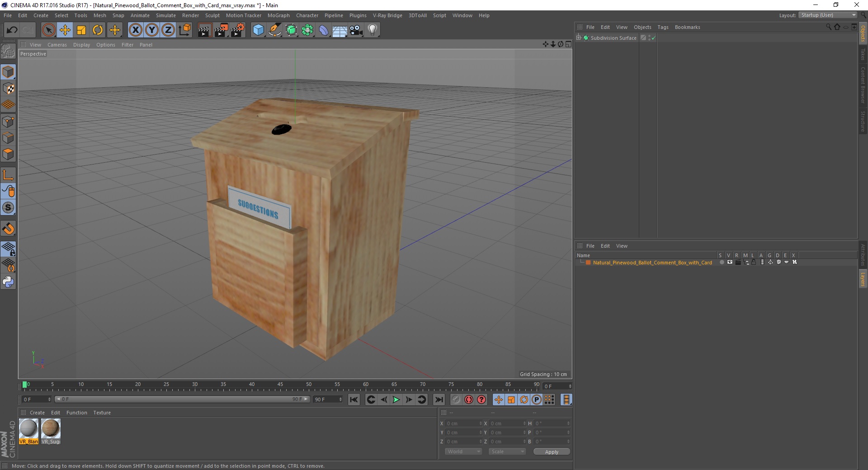Click the Apply button
868x470 pixels.
(551, 451)
